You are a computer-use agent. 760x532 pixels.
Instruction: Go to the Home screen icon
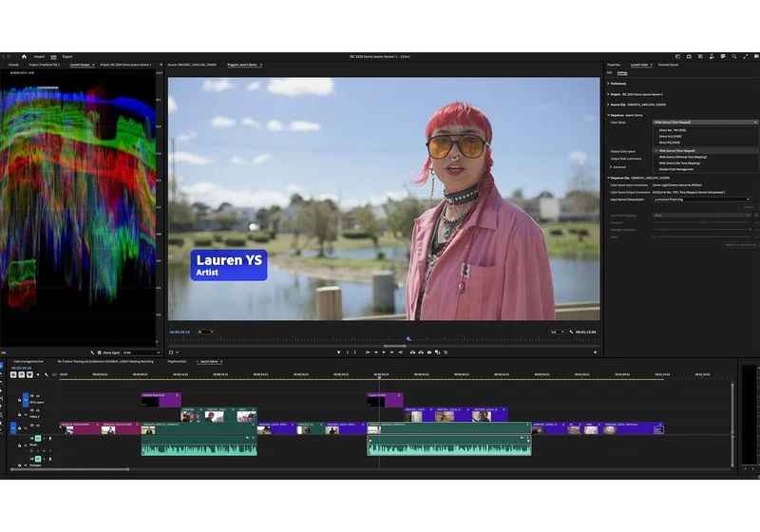click(x=24, y=57)
